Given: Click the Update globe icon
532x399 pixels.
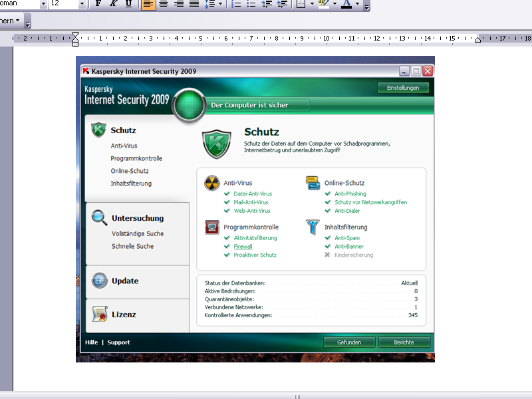Looking at the screenshot, I should 100,281.
